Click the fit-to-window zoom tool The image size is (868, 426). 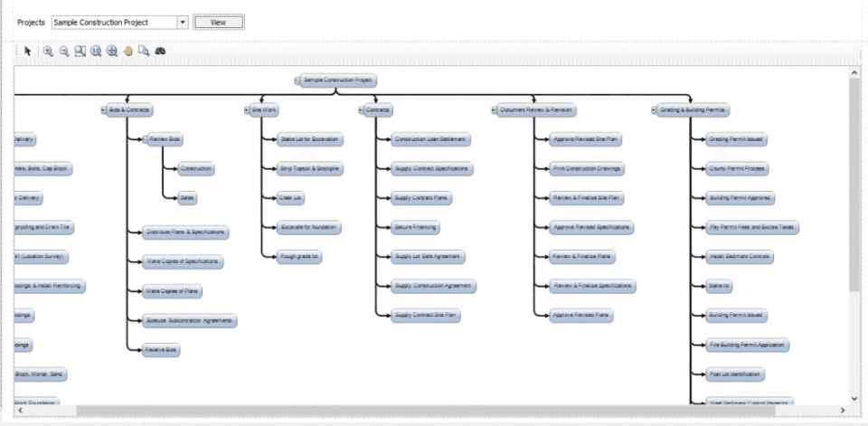(112, 52)
